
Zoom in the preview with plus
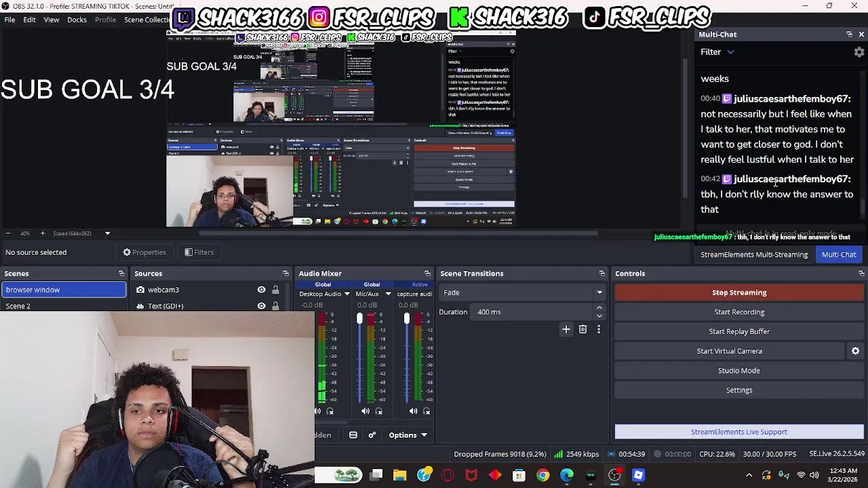pos(42,233)
